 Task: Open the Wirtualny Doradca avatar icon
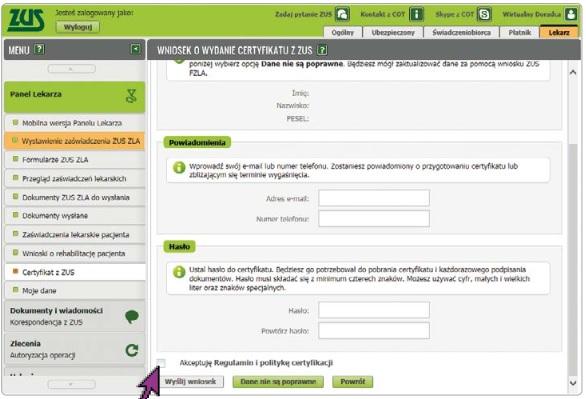point(571,14)
